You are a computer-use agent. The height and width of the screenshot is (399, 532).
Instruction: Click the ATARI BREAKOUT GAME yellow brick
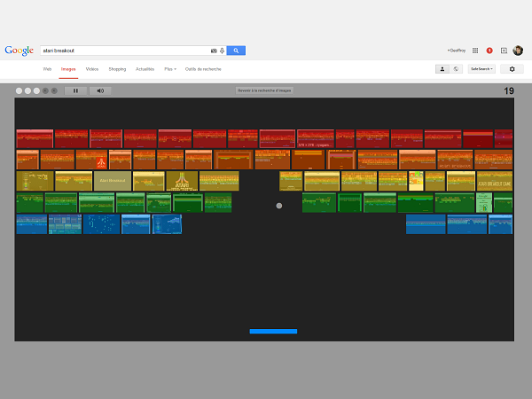pyautogui.click(x=495, y=181)
